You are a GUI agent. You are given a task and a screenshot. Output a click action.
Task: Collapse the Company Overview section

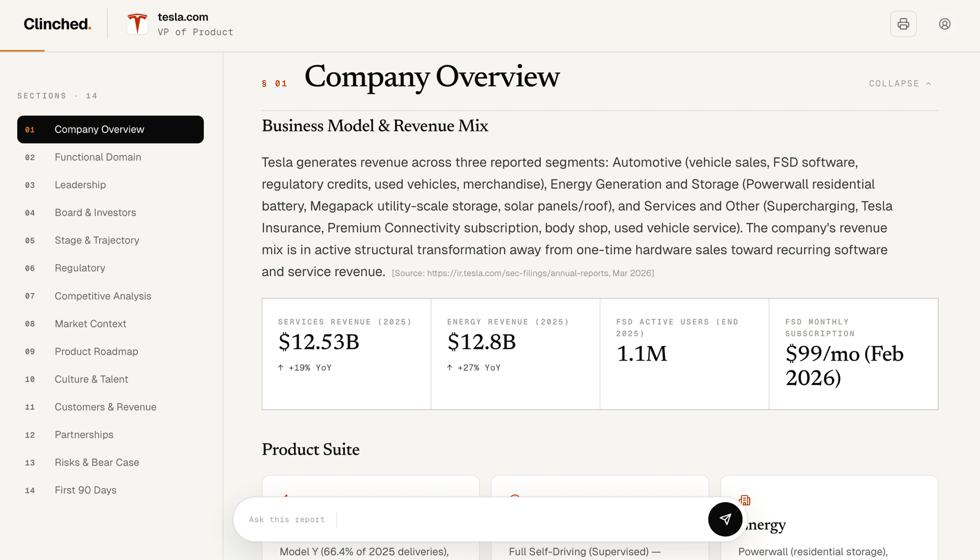(x=900, y=84)
